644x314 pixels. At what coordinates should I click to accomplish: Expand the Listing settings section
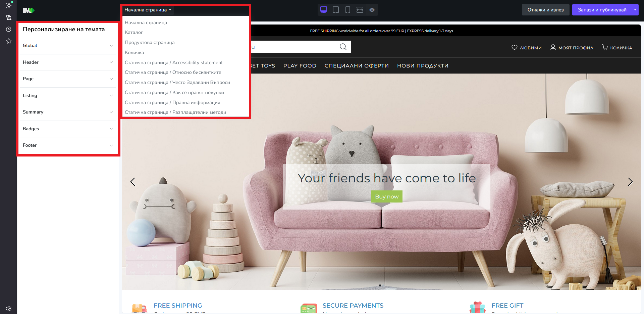[x=68, y=95]
